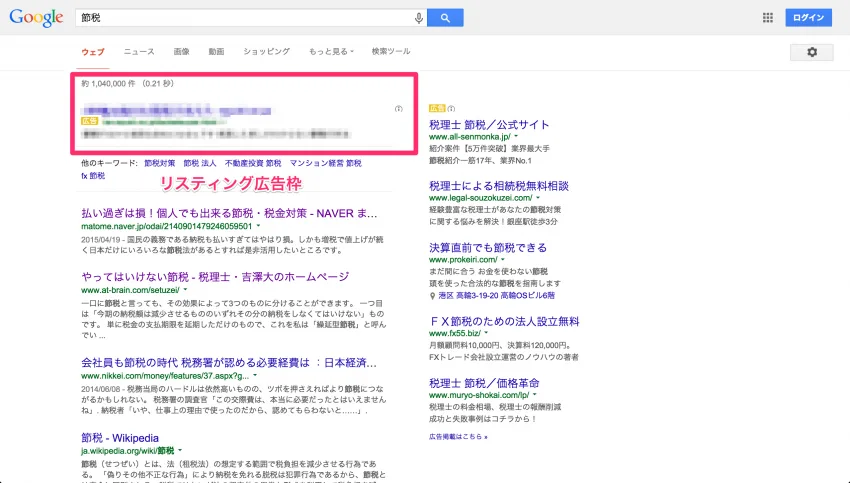Viewport: 850px width, 483px height.
Task: Click the microphone voice search icon
Action: point(418,18)
